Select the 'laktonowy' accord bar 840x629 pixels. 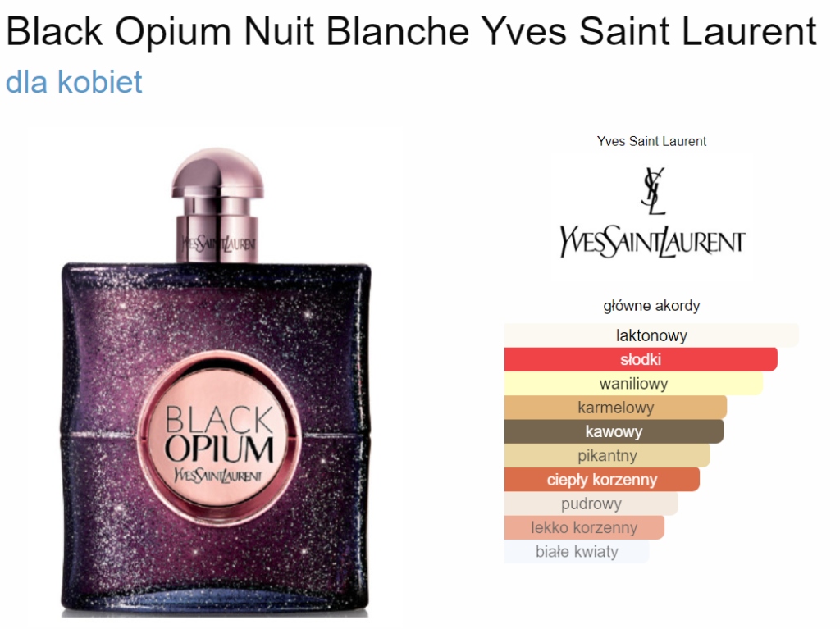[x=651, y=335]
